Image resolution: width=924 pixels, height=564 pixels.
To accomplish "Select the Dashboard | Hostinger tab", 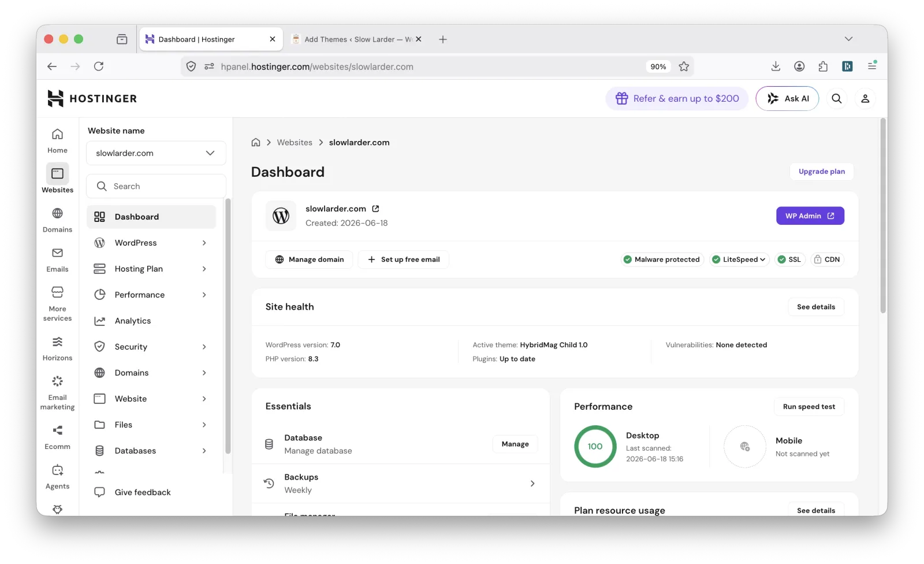I will pyautogui.click(x=210, y=39).
